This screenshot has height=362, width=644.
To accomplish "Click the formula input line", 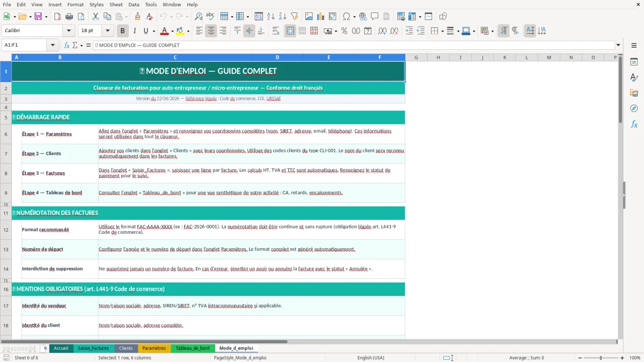I will click(x=353, y=46).
